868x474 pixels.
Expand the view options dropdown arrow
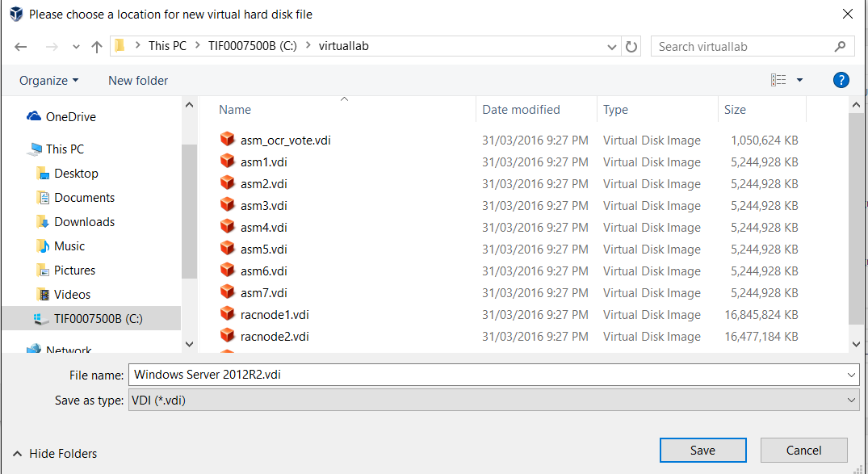point(799,80)
